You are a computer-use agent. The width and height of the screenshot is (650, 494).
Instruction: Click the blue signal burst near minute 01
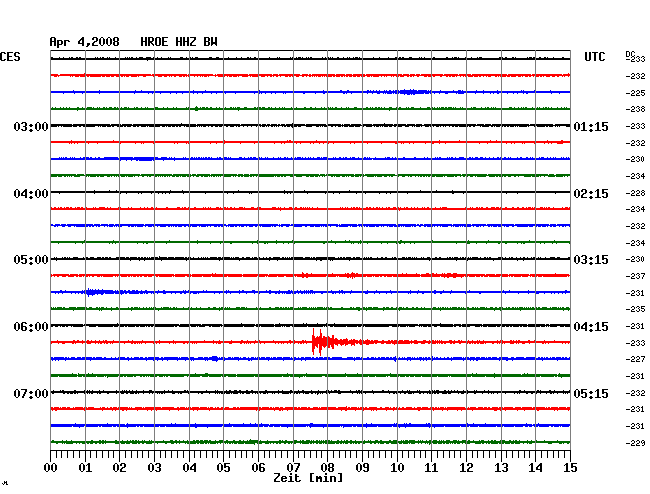click(x=99, y=292)
